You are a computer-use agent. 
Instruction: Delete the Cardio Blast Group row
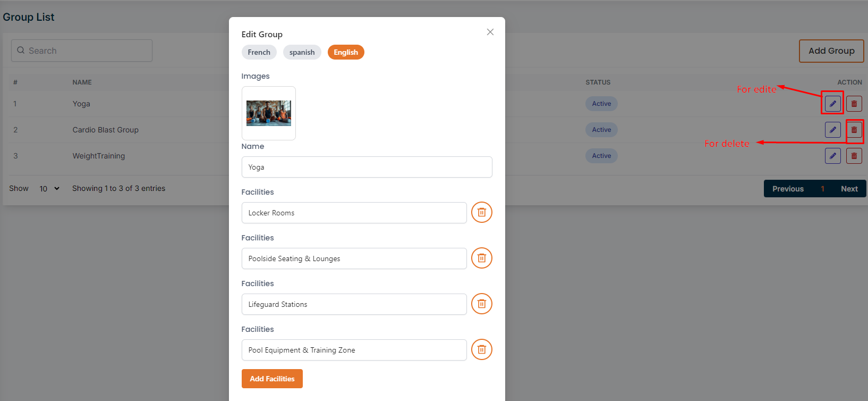click(854, 130)
